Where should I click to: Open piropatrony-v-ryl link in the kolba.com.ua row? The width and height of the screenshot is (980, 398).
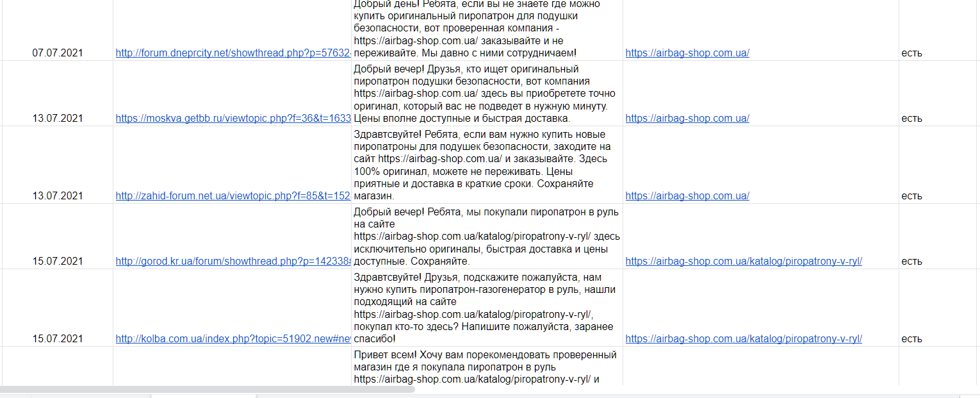(x=744, y=339)
